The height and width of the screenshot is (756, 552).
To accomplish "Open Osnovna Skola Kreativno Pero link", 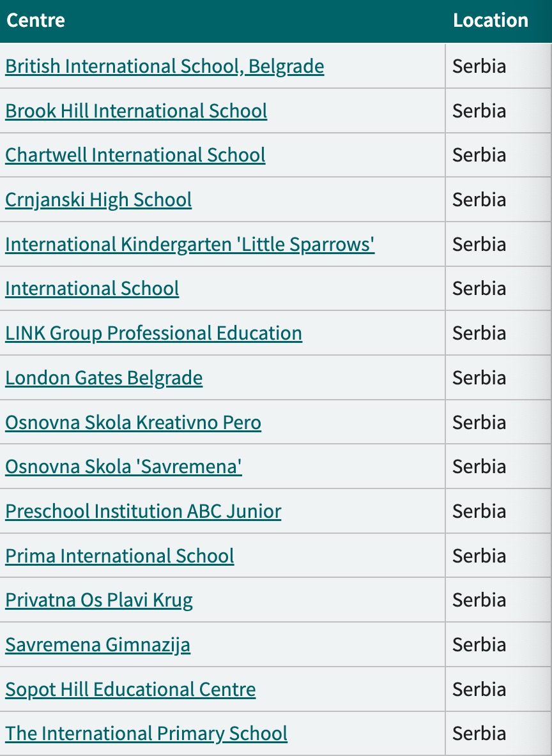I will point(133,422).
